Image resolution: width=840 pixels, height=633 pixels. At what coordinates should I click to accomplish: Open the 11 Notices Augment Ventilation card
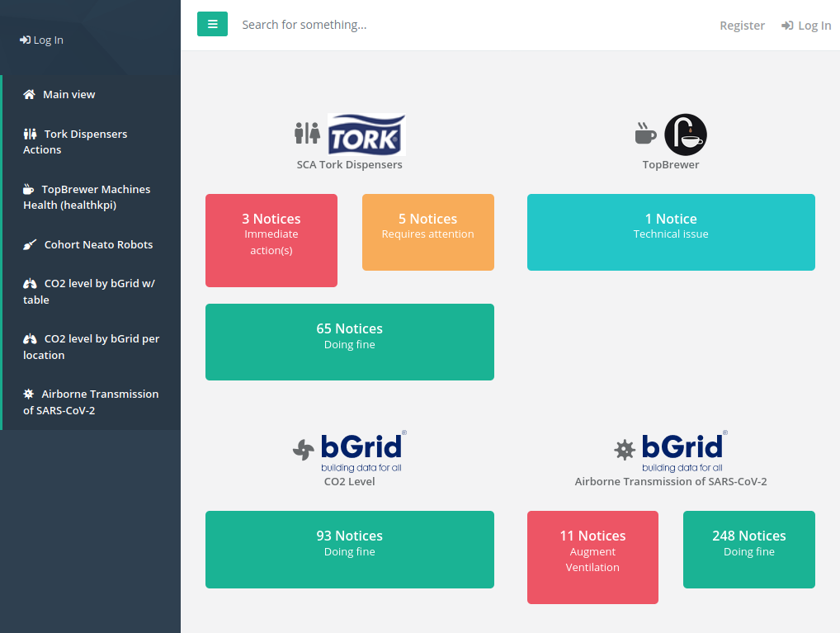pyautogui.click(x=592, y=557)
